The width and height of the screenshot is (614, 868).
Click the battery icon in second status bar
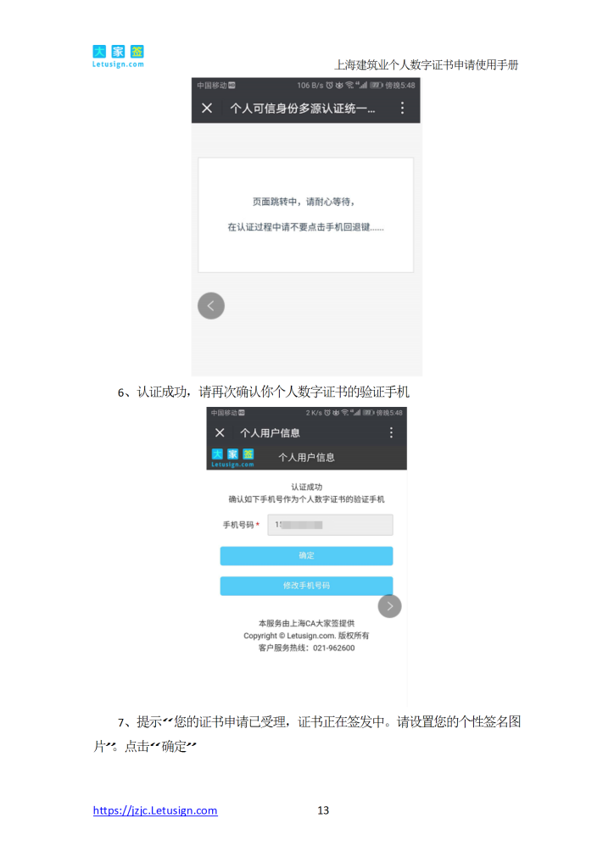click(369, 413)
